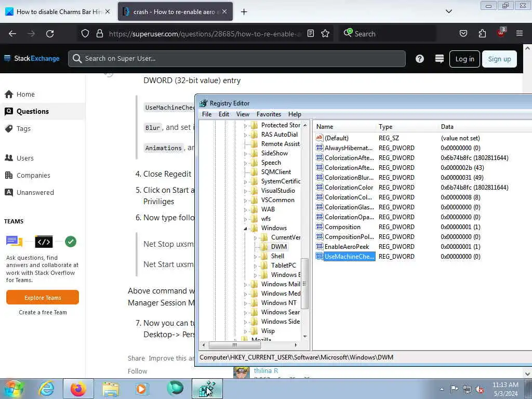List all tabs dropdown arrow
Viewport: 532px width, 399px height.
pyautogui.click(x=448, y=11)
